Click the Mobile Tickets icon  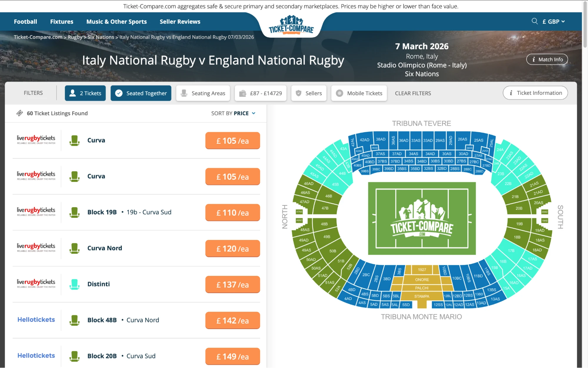click(339, 93)
